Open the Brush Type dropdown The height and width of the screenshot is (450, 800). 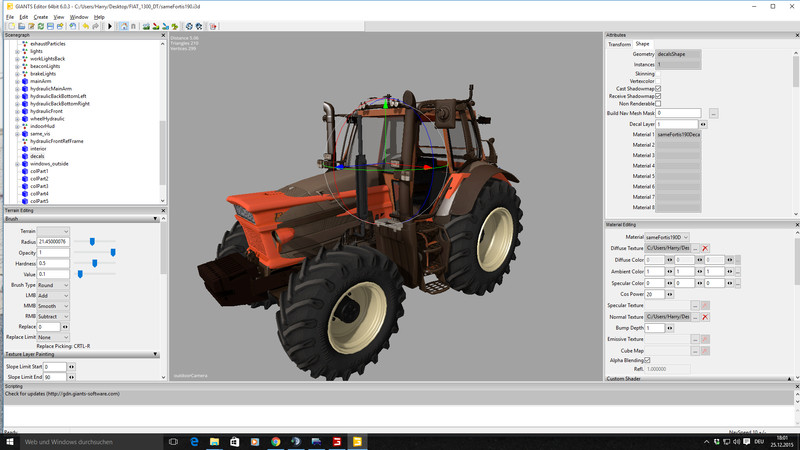click(54, 285)
